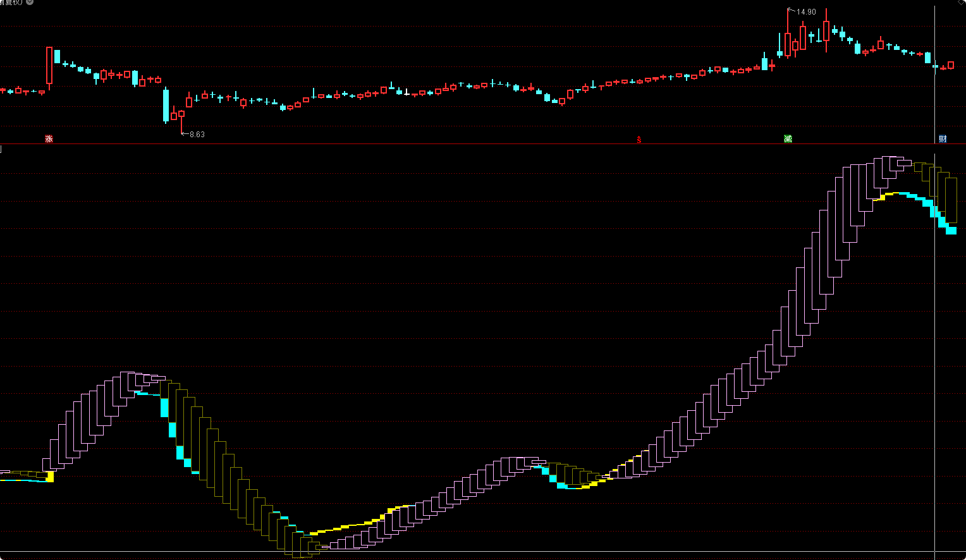Click the 14.90 high price label

[806, 12]
